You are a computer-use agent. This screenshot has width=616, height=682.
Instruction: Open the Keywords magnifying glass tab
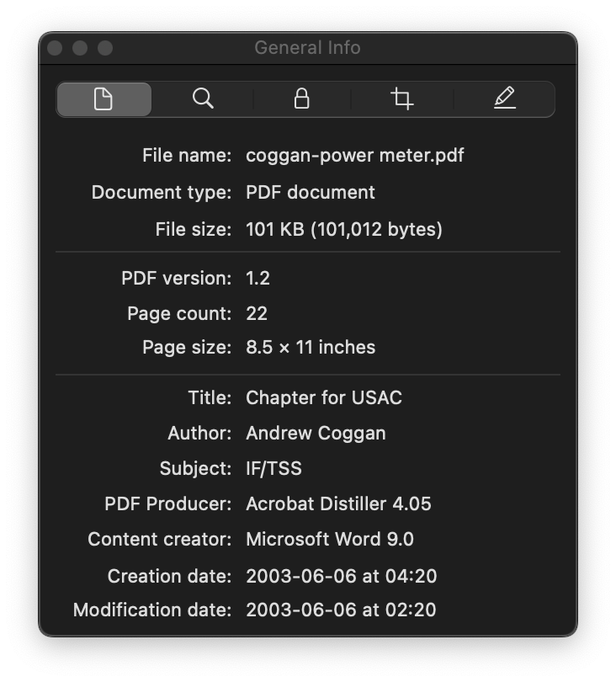pos(203,99)
